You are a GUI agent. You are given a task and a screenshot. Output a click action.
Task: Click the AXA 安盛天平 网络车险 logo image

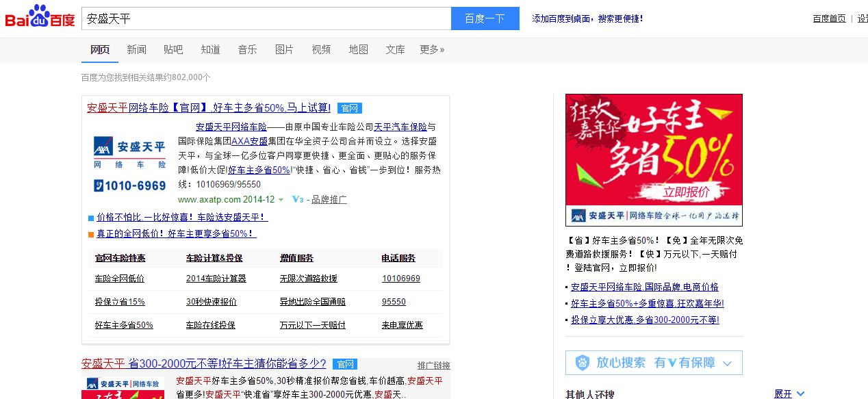130,164
